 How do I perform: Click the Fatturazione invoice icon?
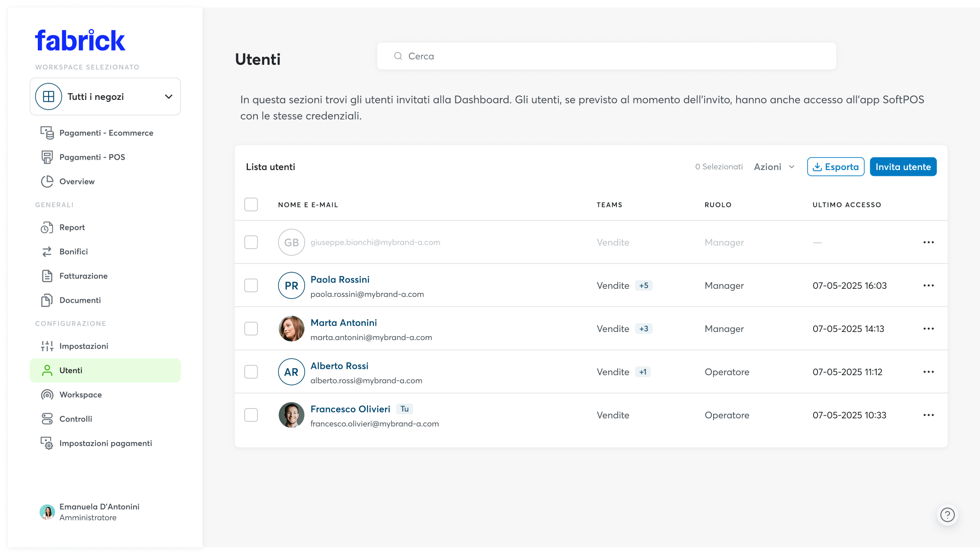pos(47,276)
